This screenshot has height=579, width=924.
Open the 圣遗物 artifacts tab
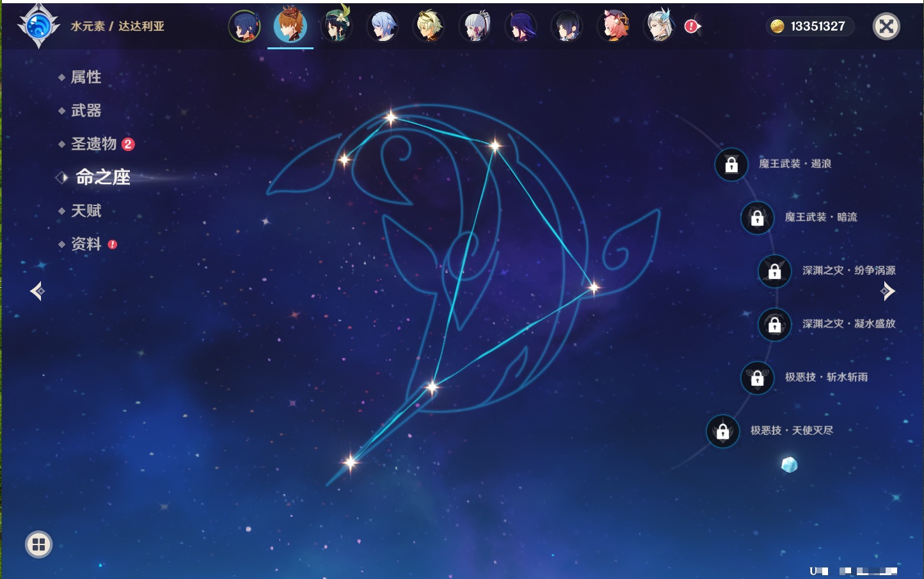point(93,144)
